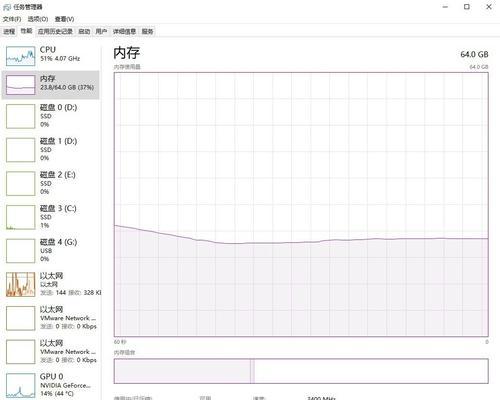Viewport: 500px width, 400px height.
Task: Select the CPU 51% 4.07 GHz graph thumbnail
Action: (x=21, y=56)
